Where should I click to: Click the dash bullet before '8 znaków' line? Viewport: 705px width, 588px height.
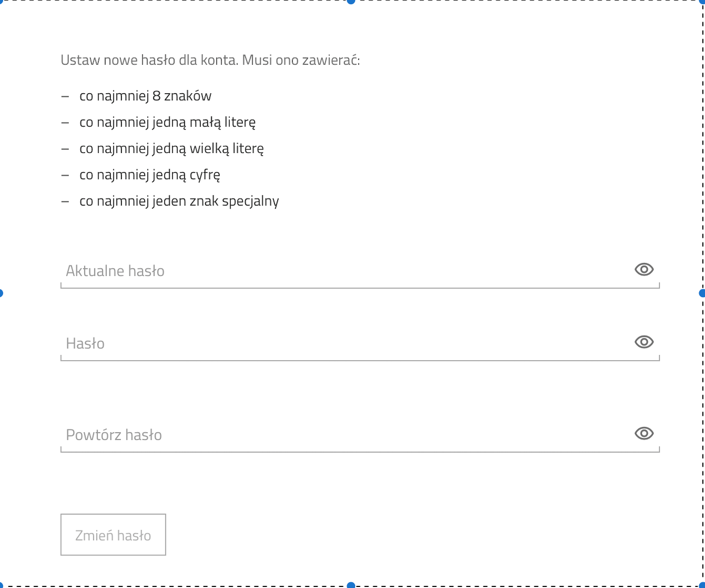[x=65, y=96]
